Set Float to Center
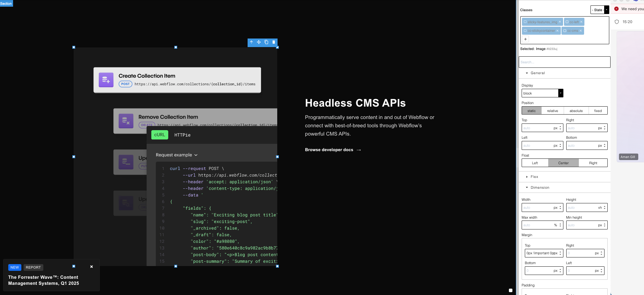This screenshot has width=644, height=295. tap(563, 163)
